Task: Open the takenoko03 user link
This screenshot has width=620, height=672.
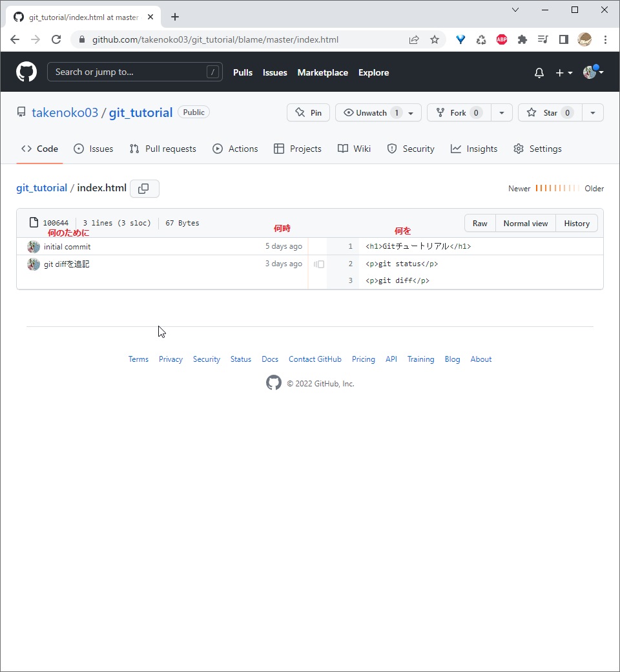Action: click(x=65, y=112)
